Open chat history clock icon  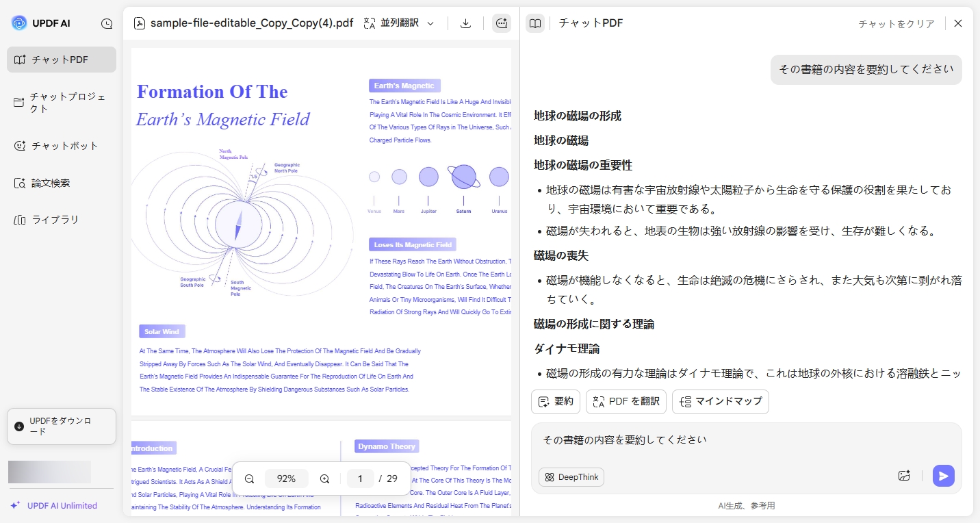coord(107,23)
